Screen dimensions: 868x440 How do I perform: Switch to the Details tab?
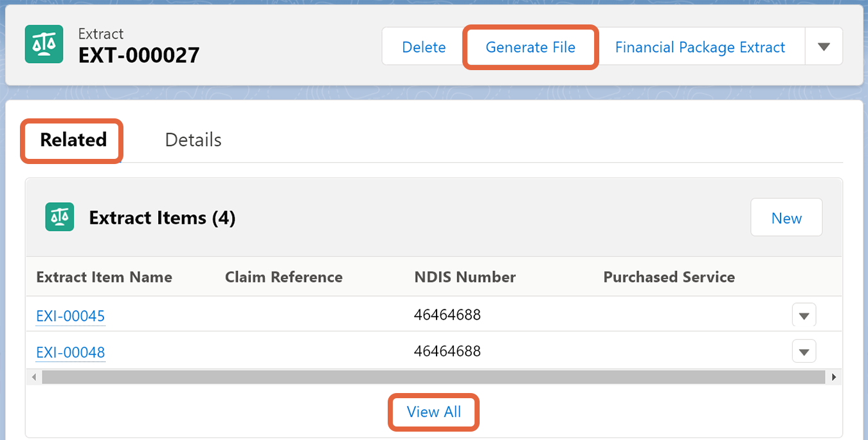tap(193, 140)
